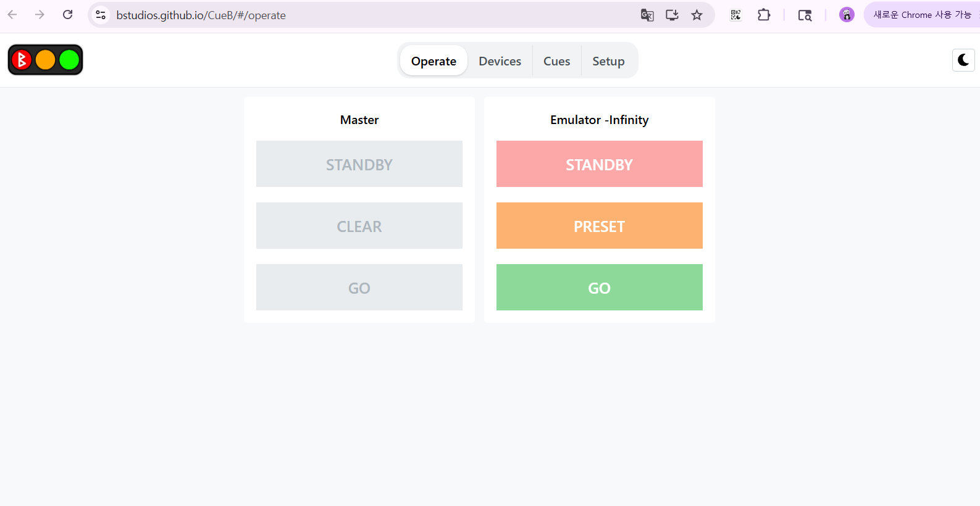Bookmark this page with the star icon

coord(697,15)
